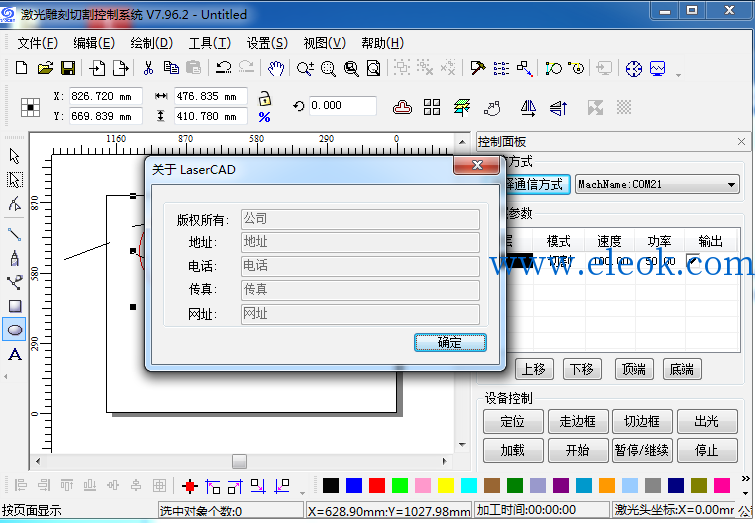
Task: Pick the yellow color swatch
Action: [x=446, y=485]
